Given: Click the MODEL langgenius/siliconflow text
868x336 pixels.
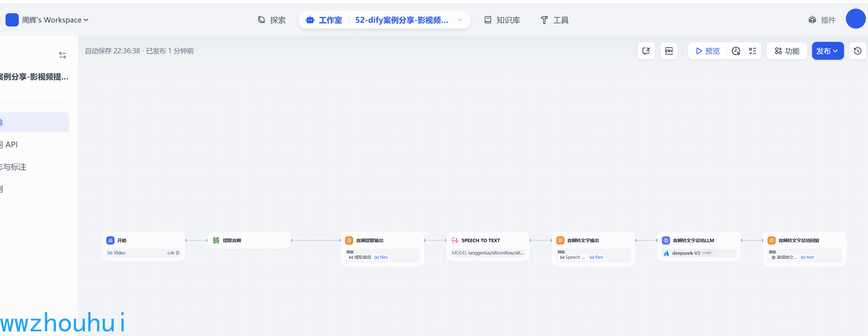Looking at the screenshot, I should click(x=487, y=253).
